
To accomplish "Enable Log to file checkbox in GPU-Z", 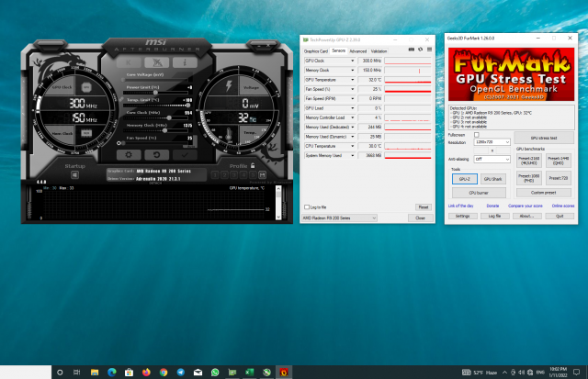I will click(x=307, y=207).
